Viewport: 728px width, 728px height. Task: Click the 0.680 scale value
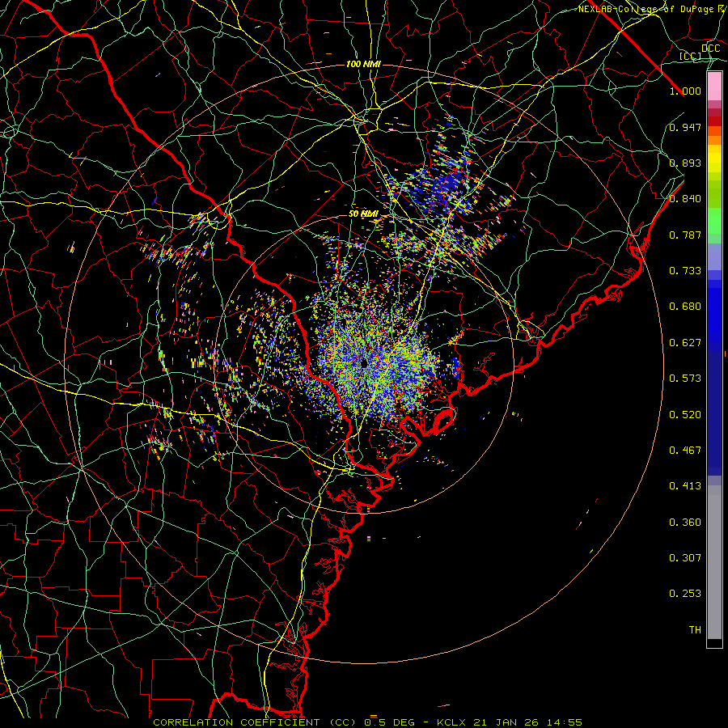(685, 307)
